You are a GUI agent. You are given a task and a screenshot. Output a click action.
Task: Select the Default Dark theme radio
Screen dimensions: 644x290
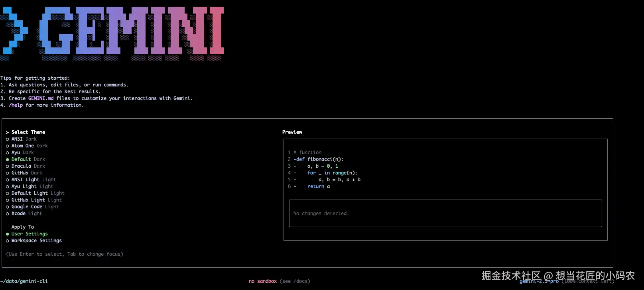pyautogui.click(x=28, y=159)
